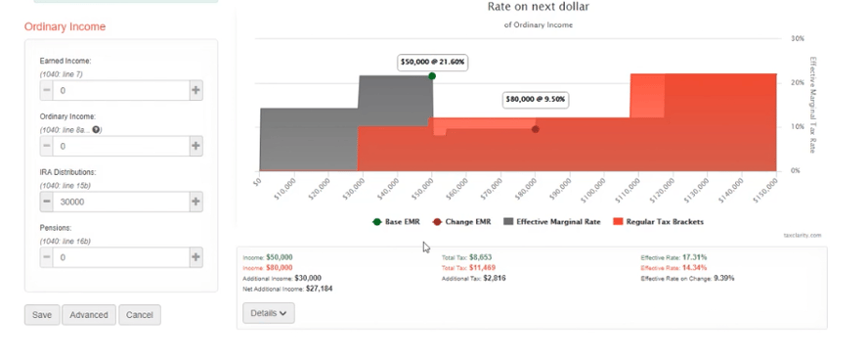Select the IRA Distributions input field
868x361 pixels.
click(121, 202)
